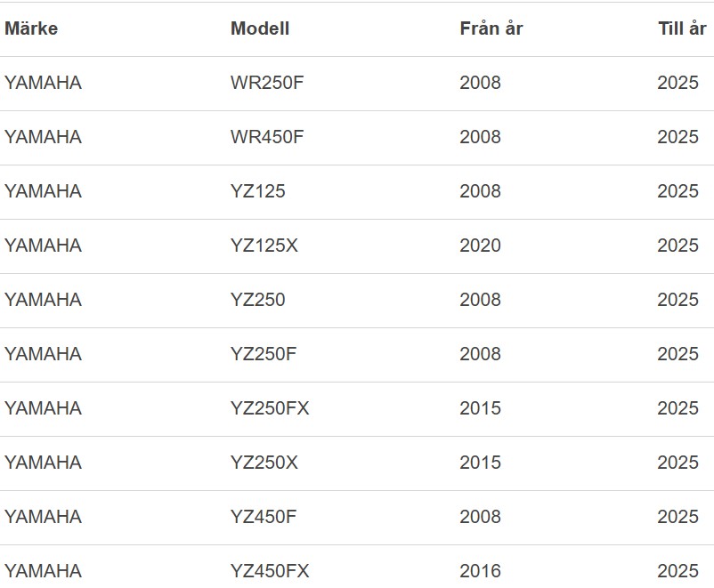714x588 pixels.
Task: Click YAMAHA in the WR250F row
Action: pyautogui.click(x=43, y=83)
